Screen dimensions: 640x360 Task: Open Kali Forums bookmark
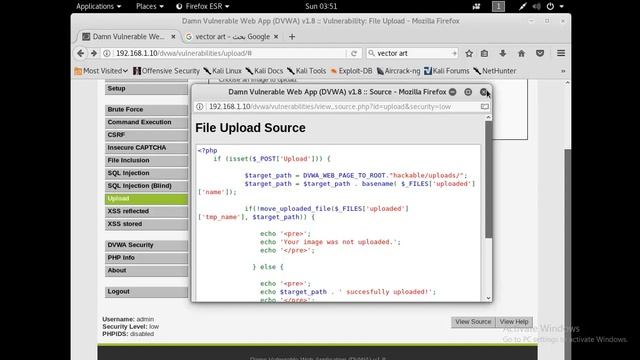[x=447, y=71]
